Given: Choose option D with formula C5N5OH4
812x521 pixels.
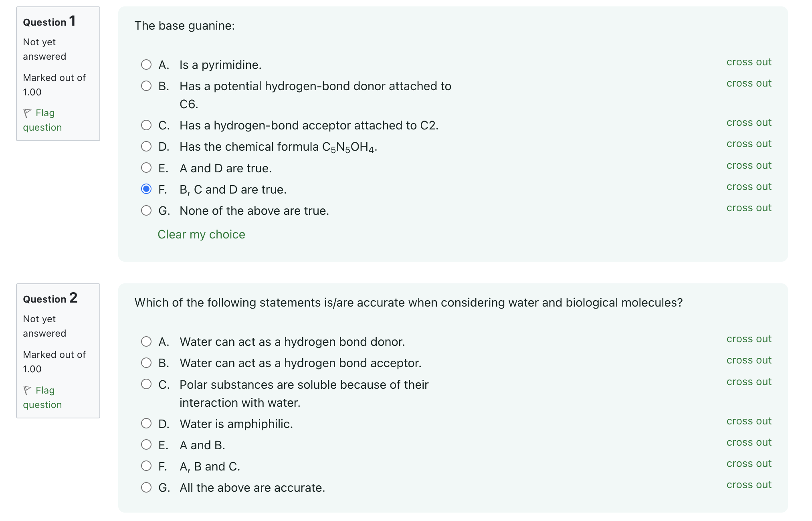Looking at the screenshot, I should tap(146, 146).
